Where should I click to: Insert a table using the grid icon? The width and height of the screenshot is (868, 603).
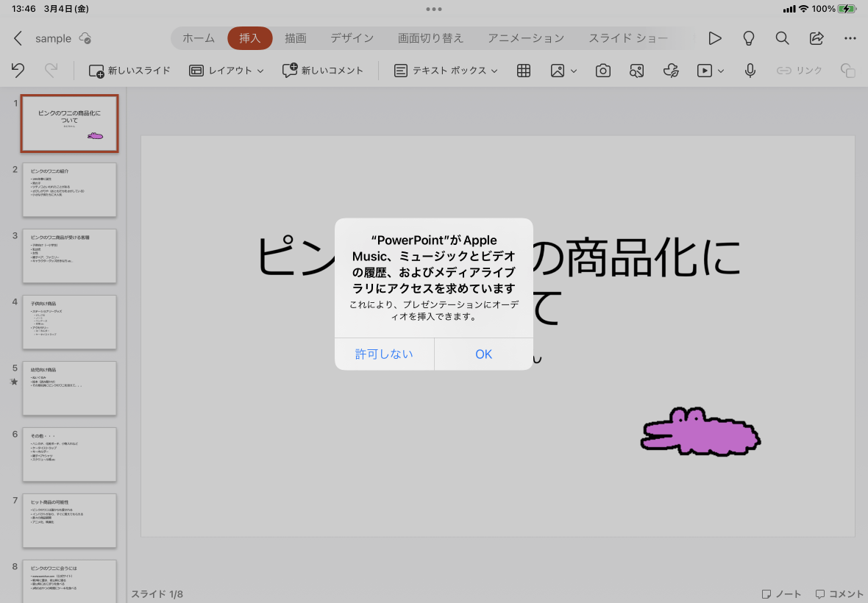[x=523, y=70]
